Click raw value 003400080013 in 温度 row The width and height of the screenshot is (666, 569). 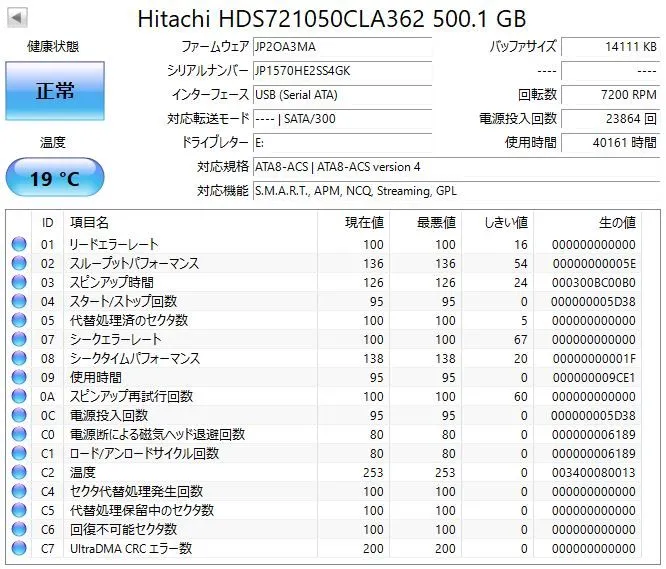click(x=593, y=472)
